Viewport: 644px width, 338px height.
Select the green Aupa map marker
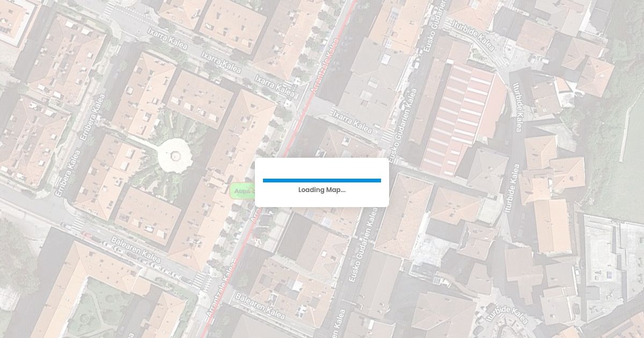point(243,190)
